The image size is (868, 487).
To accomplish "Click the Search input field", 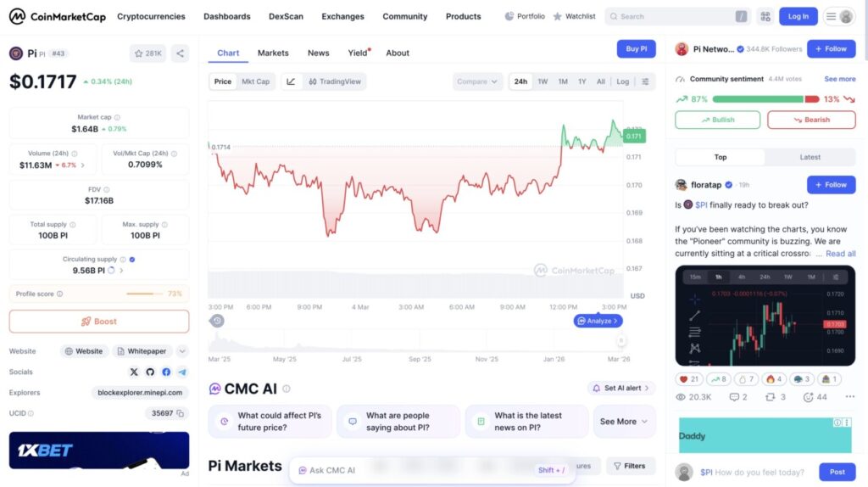I will 678,16.
